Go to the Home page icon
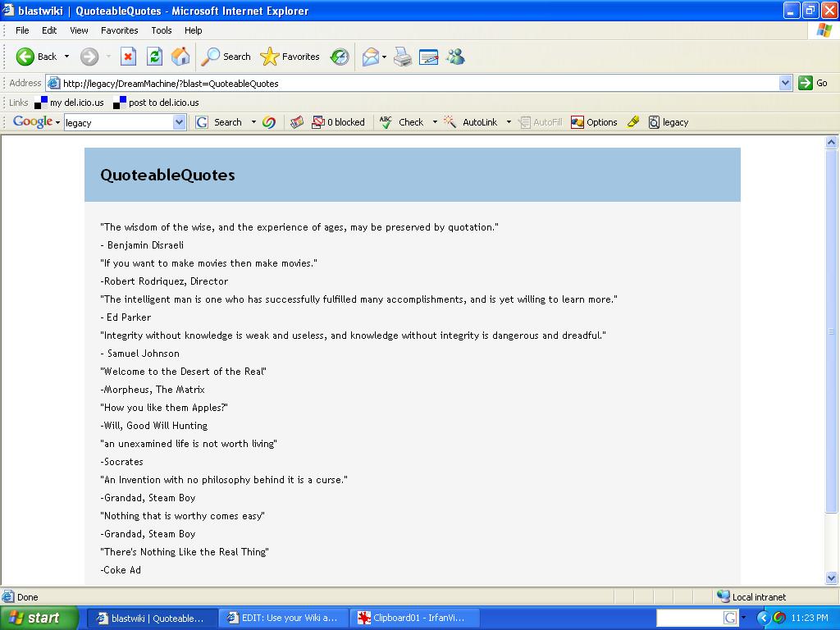 180,57
